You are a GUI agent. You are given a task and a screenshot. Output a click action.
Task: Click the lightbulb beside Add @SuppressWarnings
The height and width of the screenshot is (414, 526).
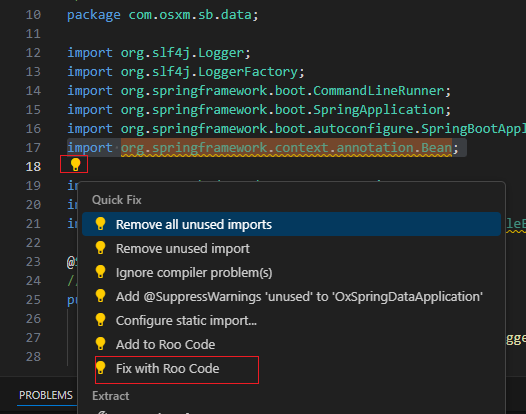(100, 296)
